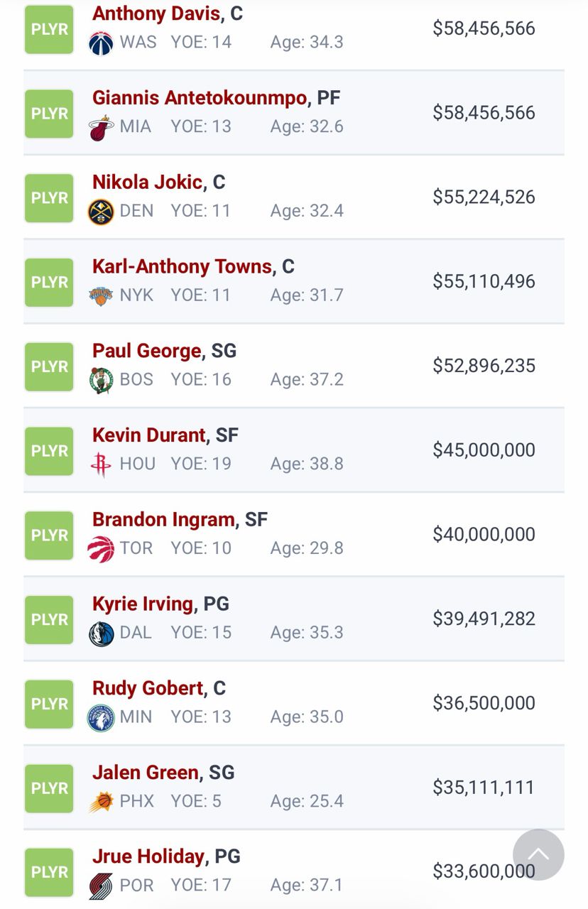Screen dimensions: 588x909
Task: Click the Portland Trail Blazers logo
Action: click(x=101, y=886)
